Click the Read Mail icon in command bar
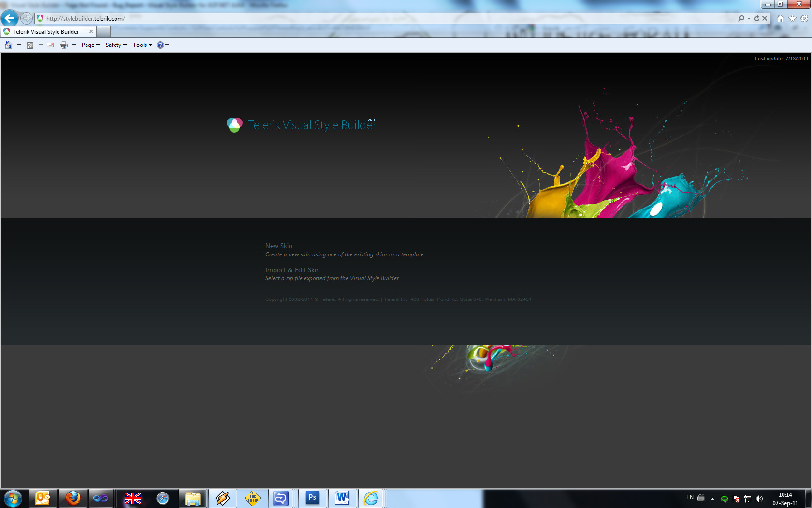Image resolution: width=812 pixels, height=508 pixels. (x=50, y=45)
